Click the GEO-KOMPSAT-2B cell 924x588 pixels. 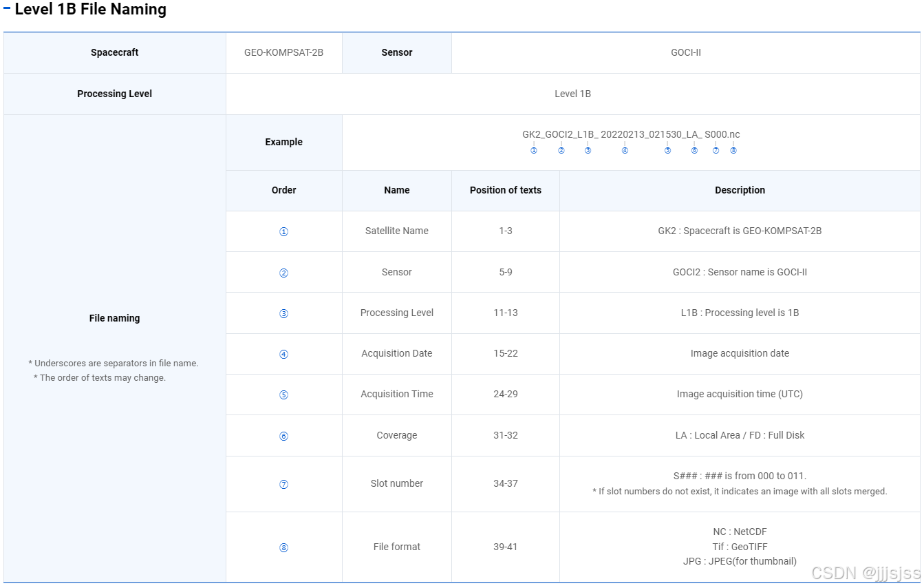pyautogui.click(x=284, y=52)
